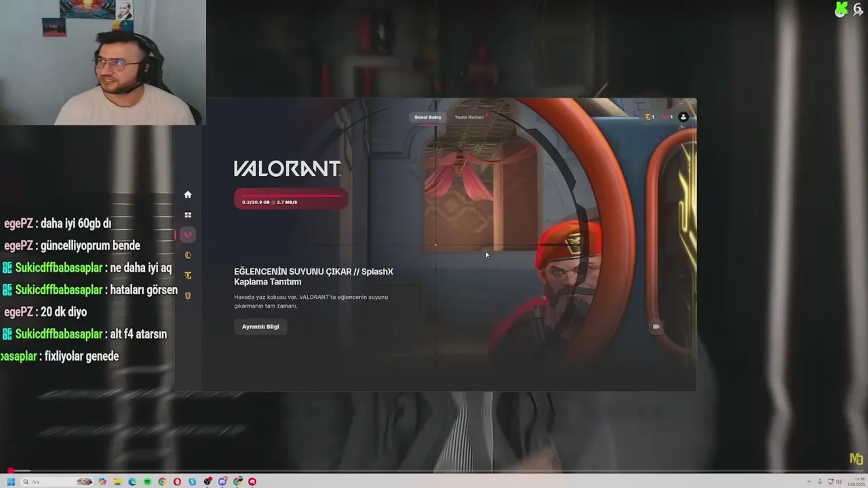Image resolution: width=868 pixels, height=488 pixels.
Task: Open Copilot from the taskbar
Action: tap(102, 482)
